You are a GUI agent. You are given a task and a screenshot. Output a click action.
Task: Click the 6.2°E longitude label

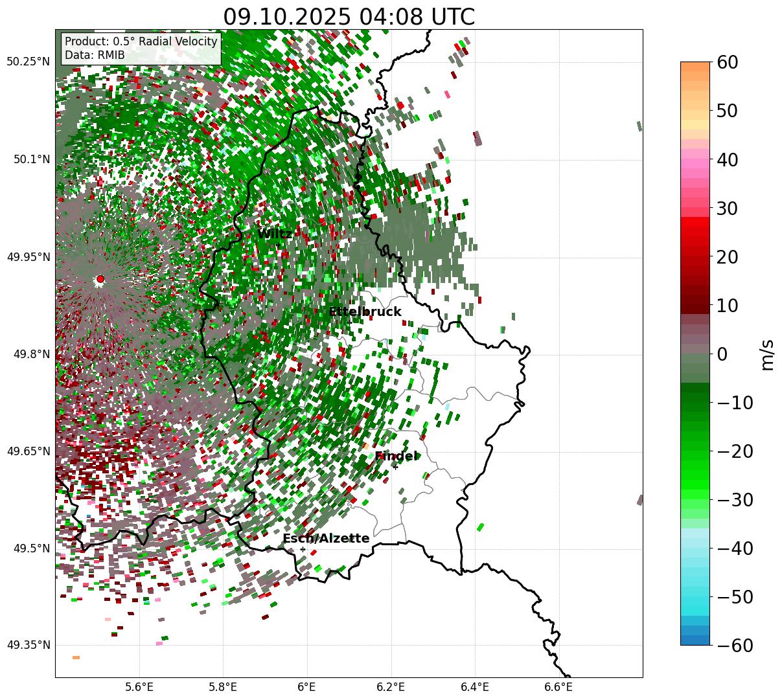coord(391,686)
